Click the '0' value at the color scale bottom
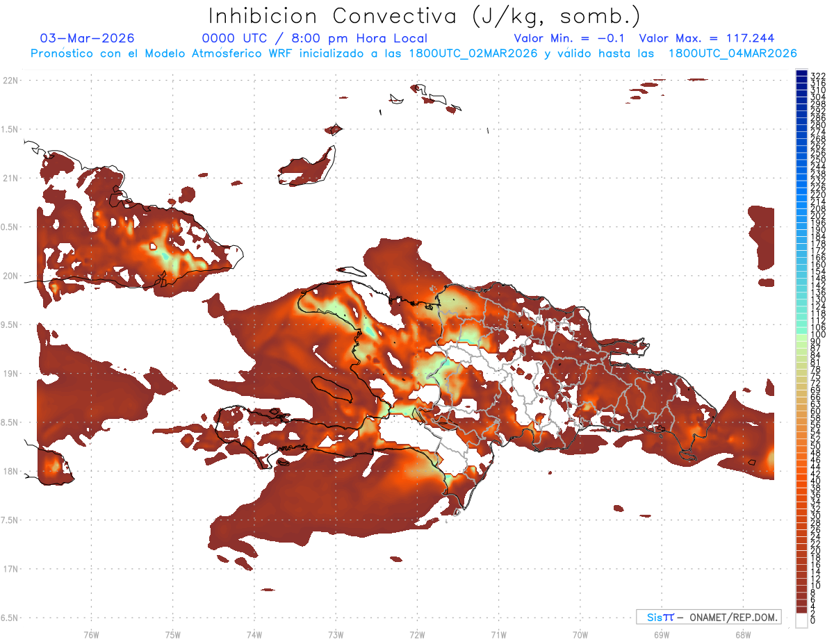 click(x=813, y=621)
